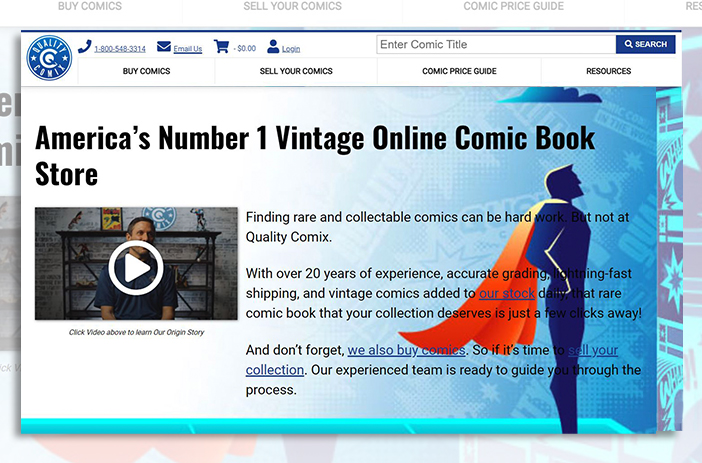Follow the 'sell your collection' link
Viewport: 702px width, 463px height.
pyautogui.click(x=593, y=350)
